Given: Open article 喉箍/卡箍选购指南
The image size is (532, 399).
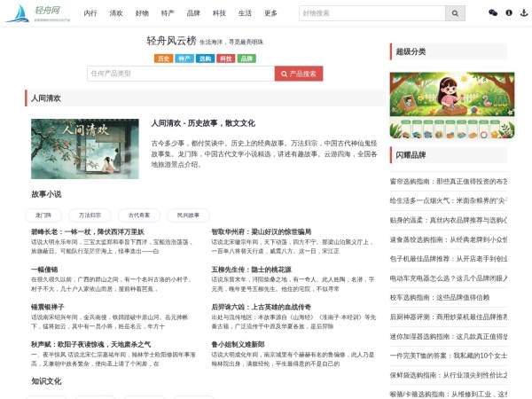Looking at the screenshot, I should point(449,395).
